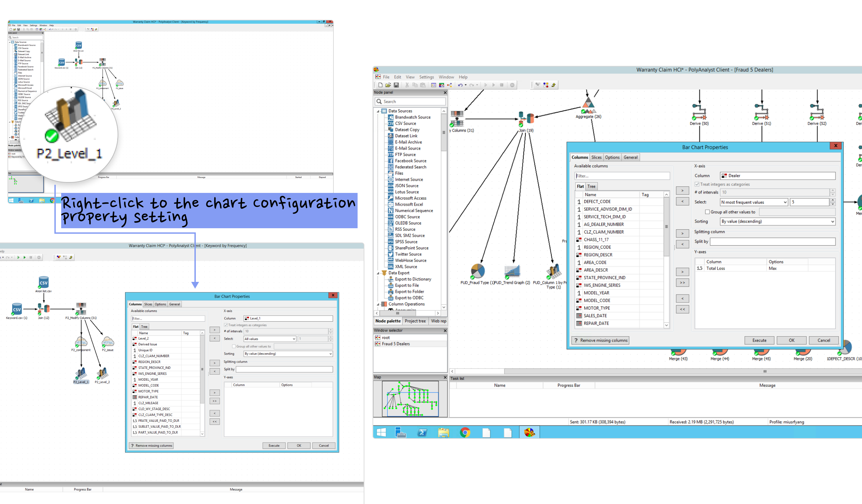Click the red share-nodes icon in Fraud 5 Dealers toolbar
862x504 pixels.
point(449,85)
